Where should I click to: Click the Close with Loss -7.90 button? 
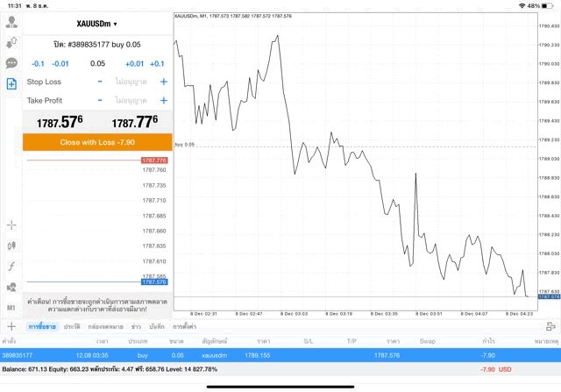(x=97, y=142)
